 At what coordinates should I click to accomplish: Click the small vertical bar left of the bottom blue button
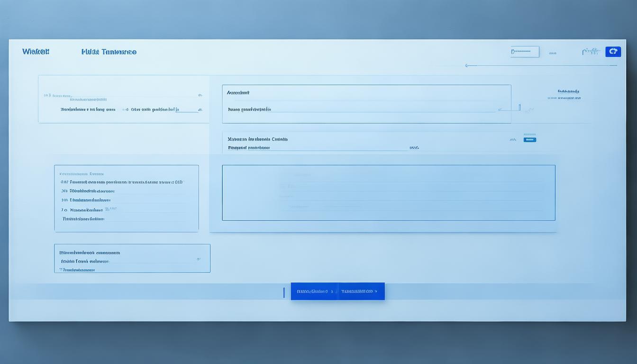coord(284,292)
